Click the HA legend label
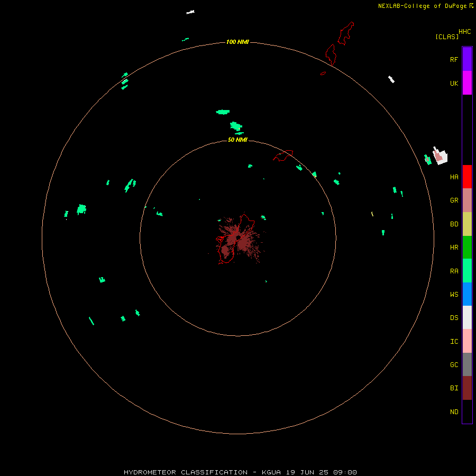Screen dimensions: 476x476 pos(454,177)
